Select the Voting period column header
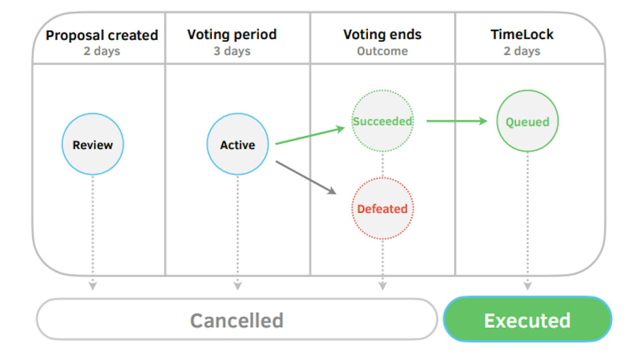 point(232,34)
